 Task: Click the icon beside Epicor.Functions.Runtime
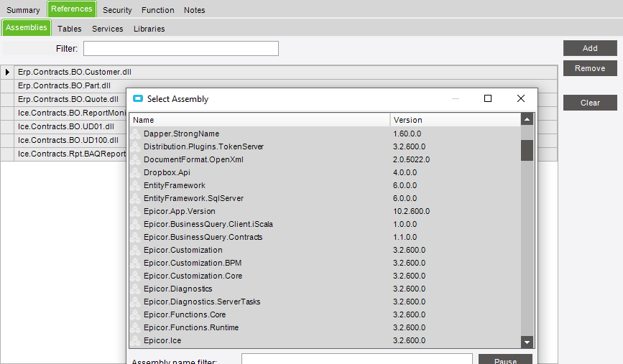pyautogui.click(x=136, y=327)
